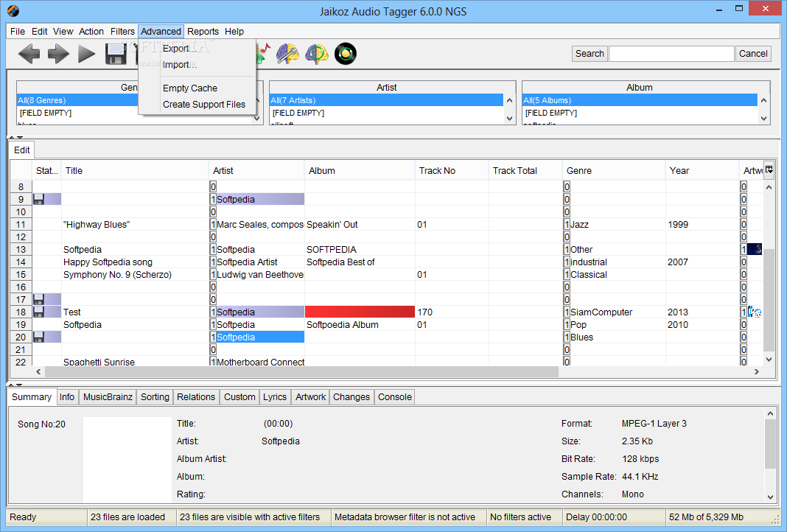Open the Action menu
Viewport: 787px width, 532px height.
tap(91, 32)
